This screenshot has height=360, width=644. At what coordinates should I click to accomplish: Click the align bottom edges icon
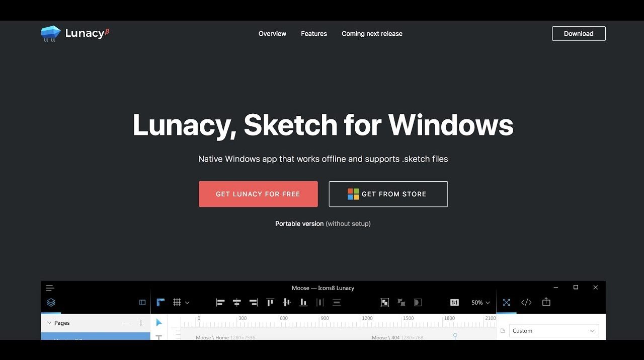tap(303, 303)
